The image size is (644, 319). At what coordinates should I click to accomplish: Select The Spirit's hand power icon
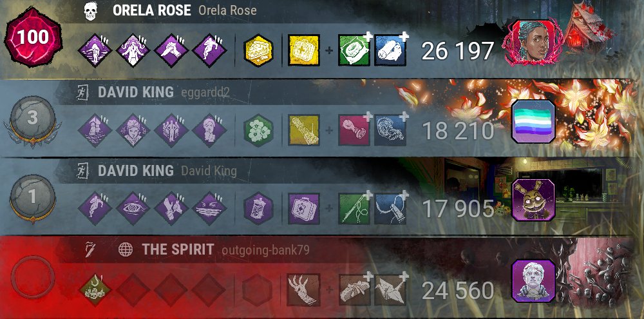pyautogui.click(x=303, y=290)
